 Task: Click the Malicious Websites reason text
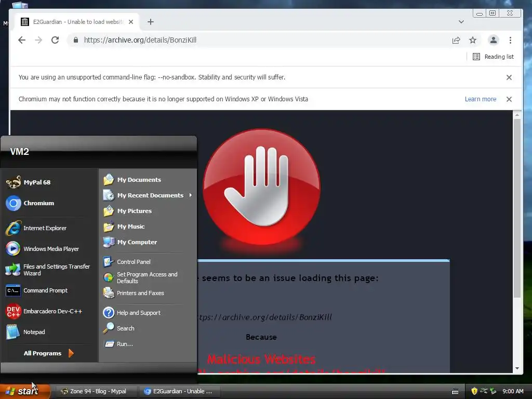click(261, 359)
